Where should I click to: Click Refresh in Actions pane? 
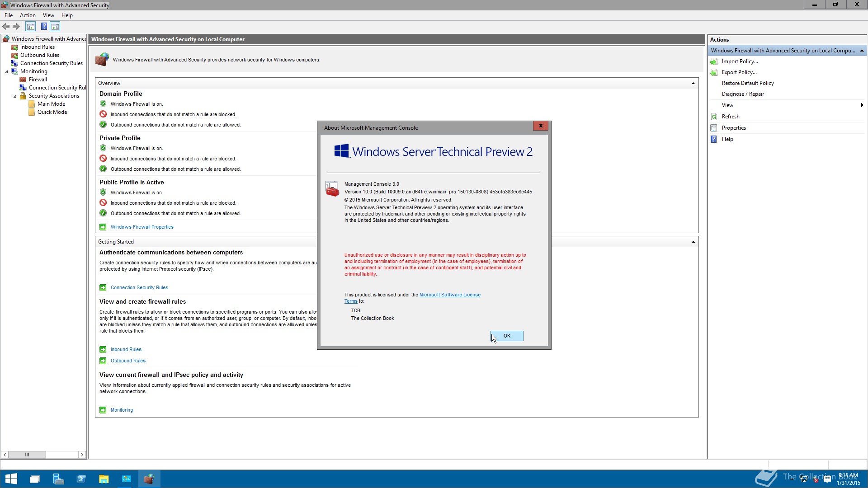[x=731, y=117]
